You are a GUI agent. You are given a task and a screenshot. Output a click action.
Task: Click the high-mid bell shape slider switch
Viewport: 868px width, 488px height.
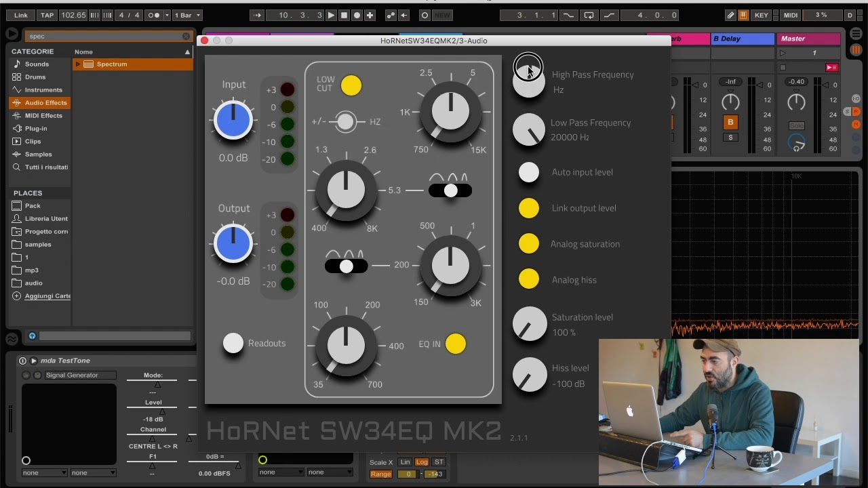coord(450,191)
